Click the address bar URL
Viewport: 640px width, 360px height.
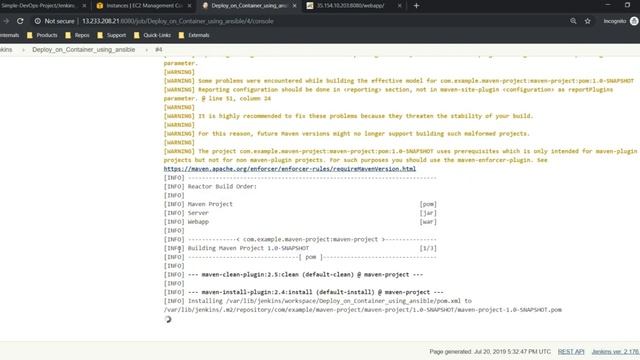(x=178, y=21)
